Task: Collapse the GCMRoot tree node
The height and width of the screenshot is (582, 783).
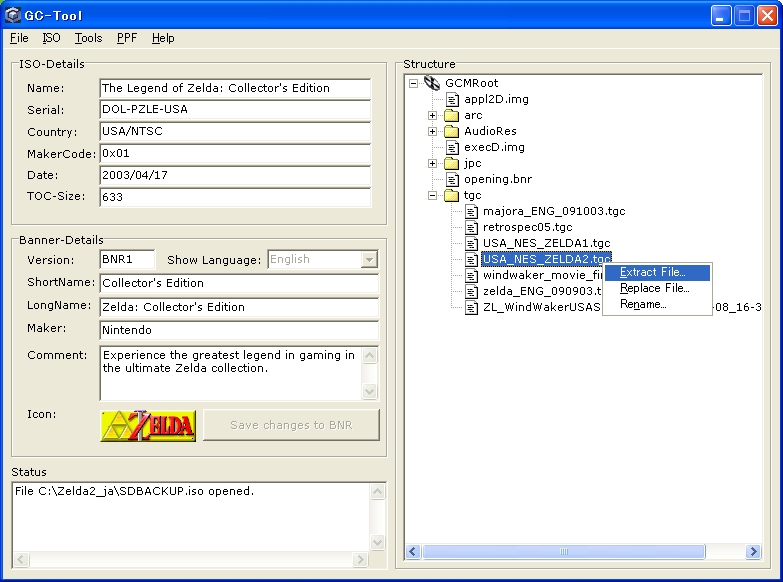Action: point(413,83)
